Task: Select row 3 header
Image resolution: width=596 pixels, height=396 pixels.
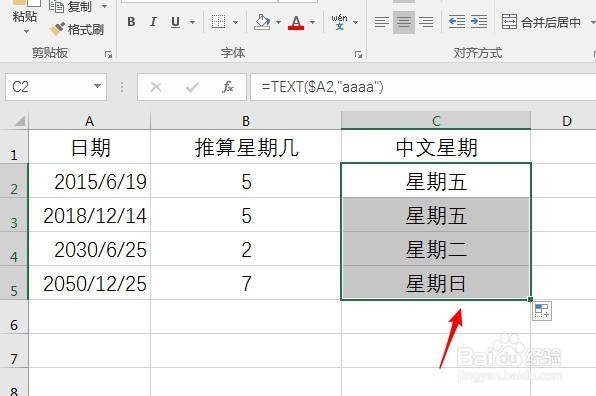Action: point(14,215)
